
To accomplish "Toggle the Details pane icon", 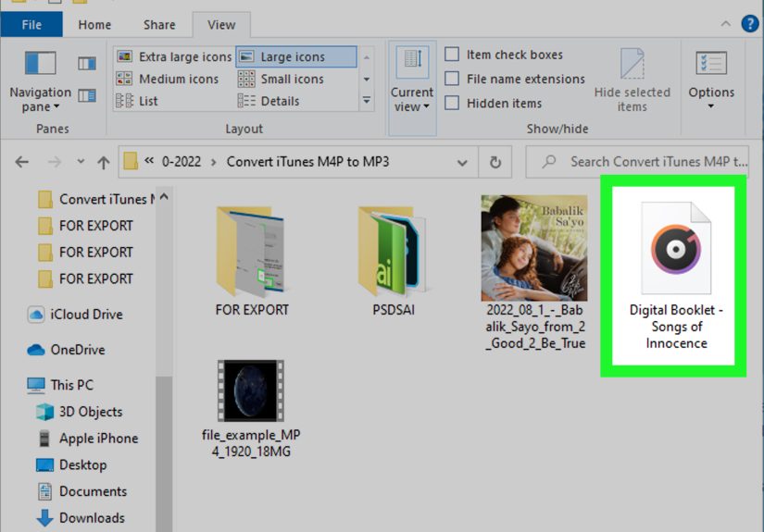I will [87, 95].
